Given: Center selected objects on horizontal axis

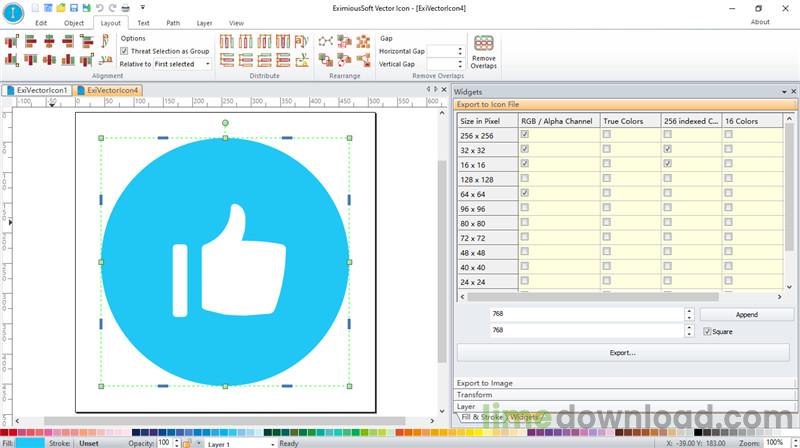Looking at the screenshot, I should coord(49,60).
